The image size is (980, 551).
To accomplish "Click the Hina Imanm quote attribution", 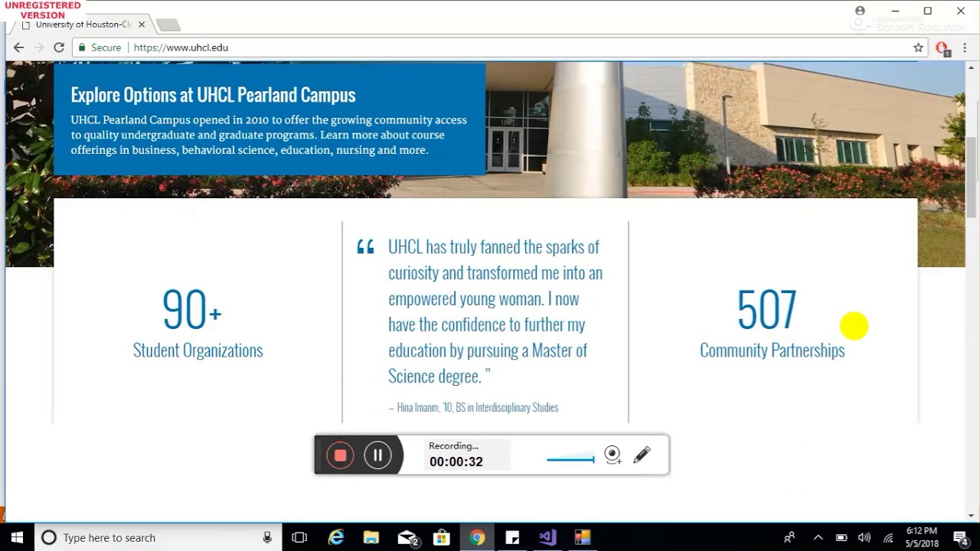I will [473, 407].
